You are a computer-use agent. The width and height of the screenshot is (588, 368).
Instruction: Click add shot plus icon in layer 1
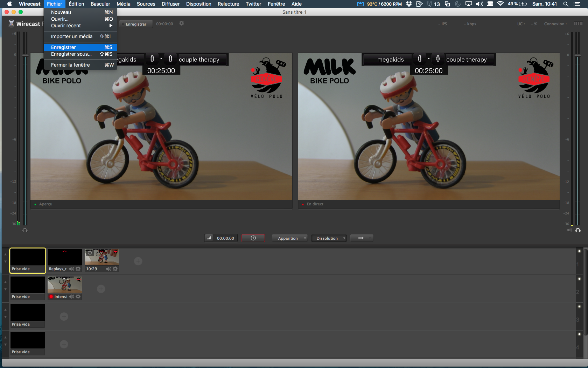pyautogui.click(x=138, y=261)
